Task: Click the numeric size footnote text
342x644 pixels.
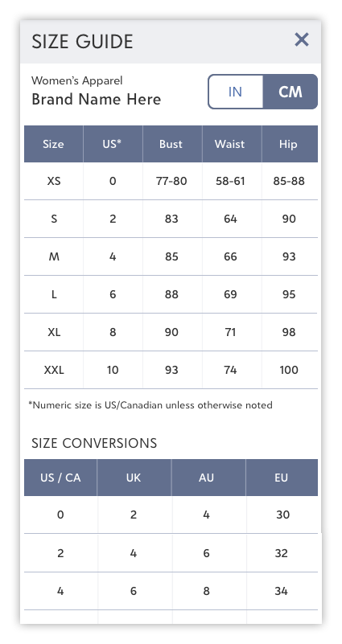Action: pyautogui.click(x=150, y=405)
